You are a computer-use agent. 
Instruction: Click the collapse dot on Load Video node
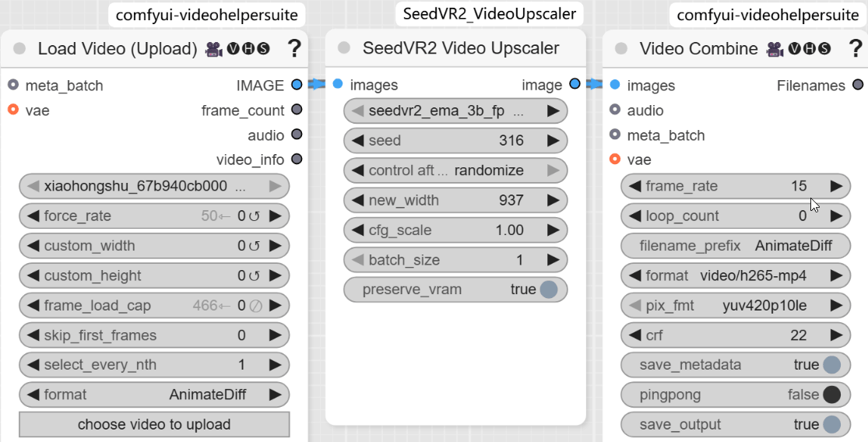tap(19, 49)
